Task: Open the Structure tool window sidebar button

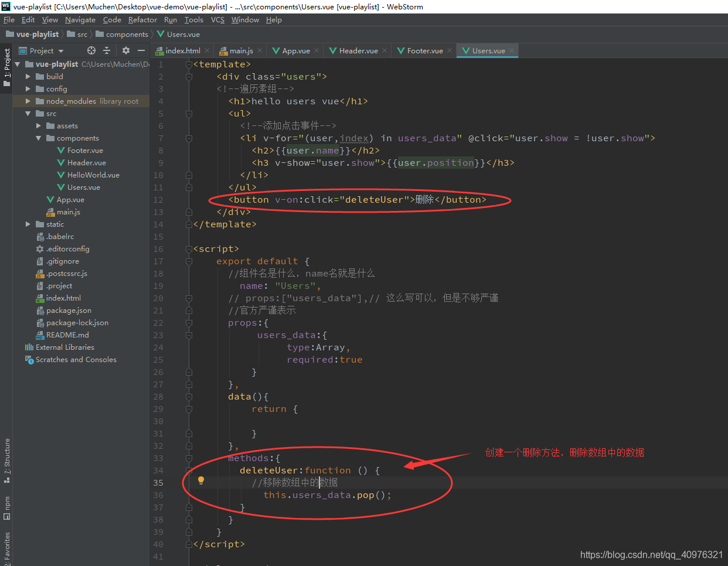Action: (x=6, y=461)
